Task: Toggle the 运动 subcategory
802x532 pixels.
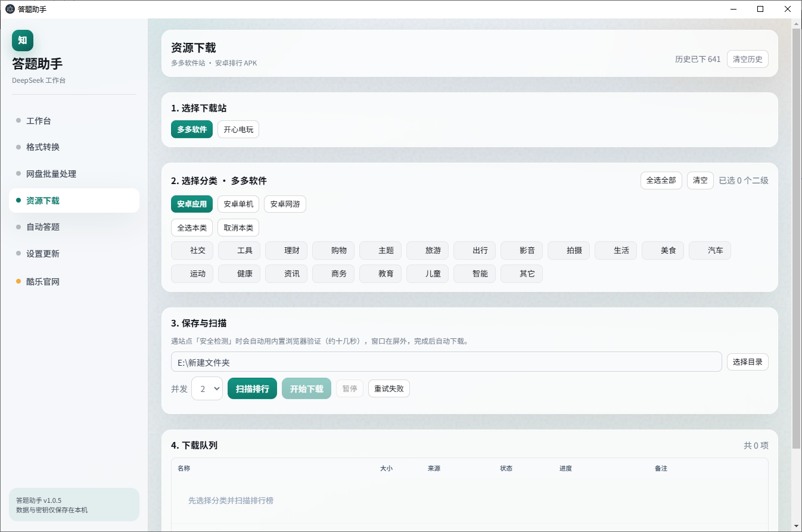Action: [x=192, y=273]
